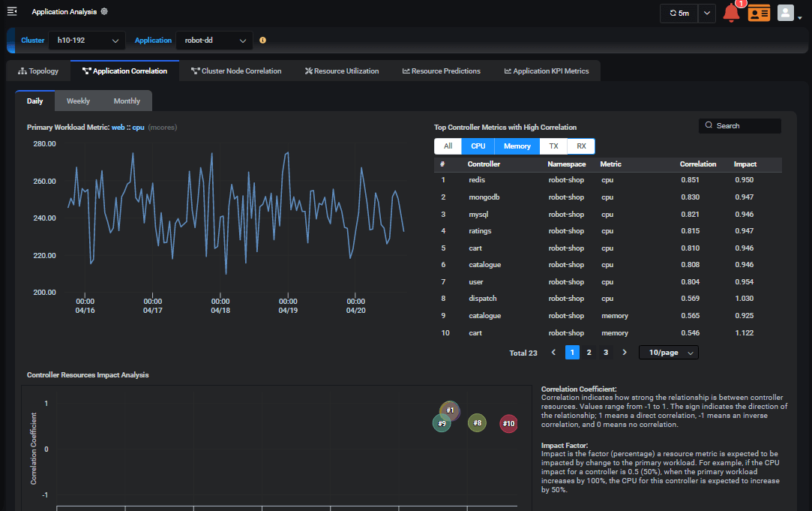Viewport: 812px width, 511px height.
Task: Click the orange info icon beside Application dropdown
Action: [x=262, y=40]
